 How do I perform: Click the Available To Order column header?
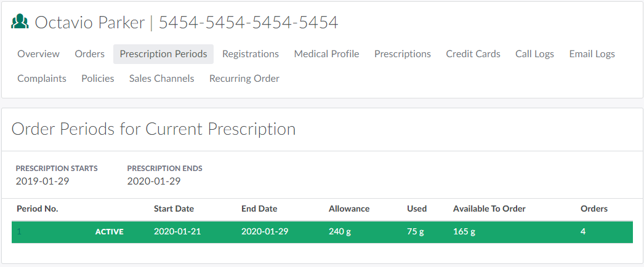[489, 209]
